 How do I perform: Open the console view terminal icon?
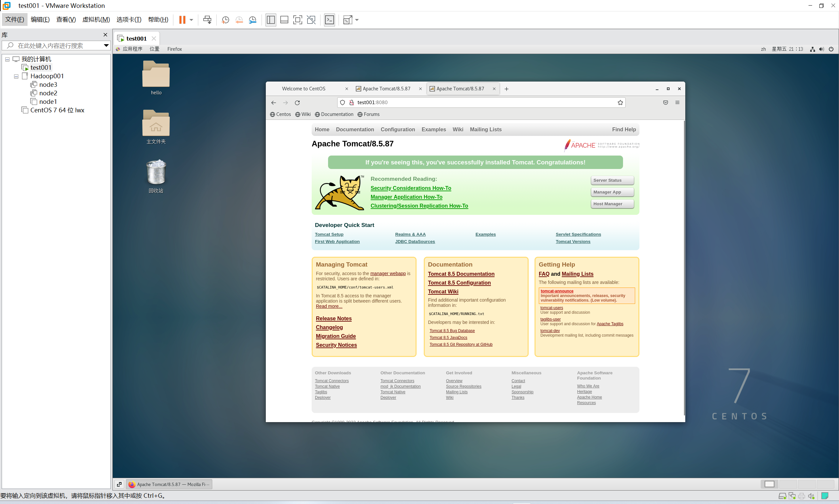click(x=329, y=20)
